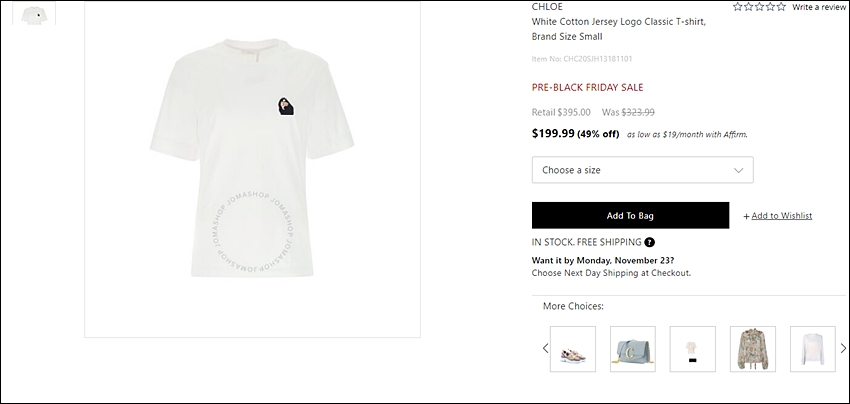This screenshot has height=404, width=850.
Task: Open the small t-shirt thumbnail in More Choices
Action: pos(692,349)
